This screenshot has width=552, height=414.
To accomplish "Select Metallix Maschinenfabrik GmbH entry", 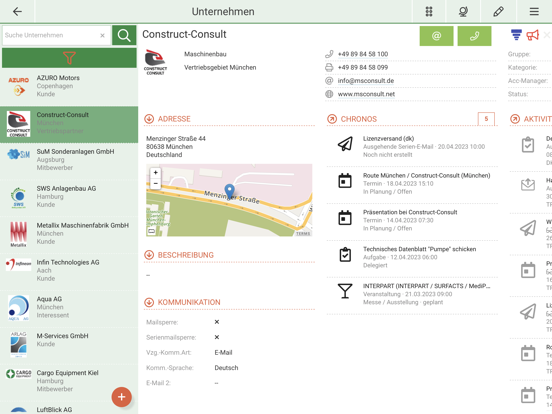I will (69, 234).
